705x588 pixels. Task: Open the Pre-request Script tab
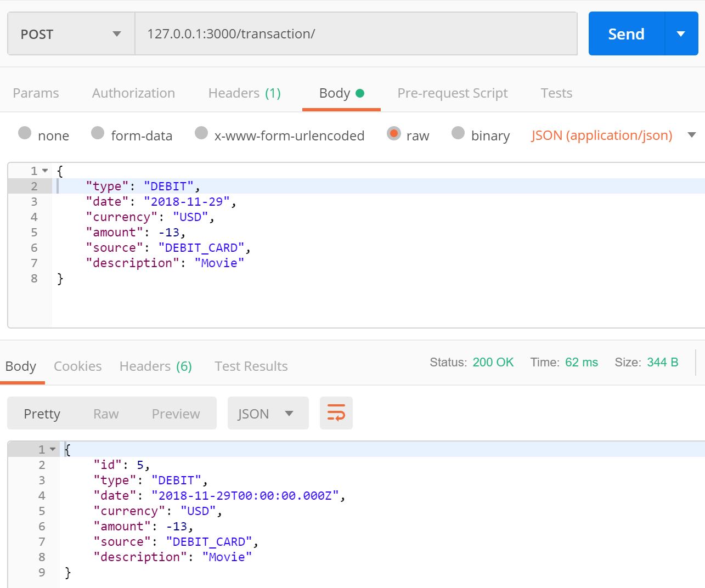453,93
